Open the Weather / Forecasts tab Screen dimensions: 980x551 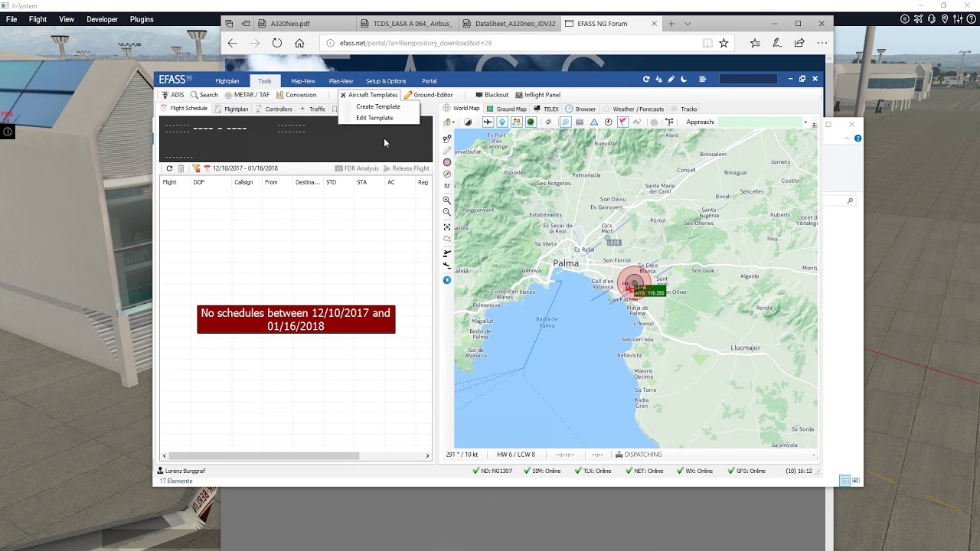[x=633, y=109]
